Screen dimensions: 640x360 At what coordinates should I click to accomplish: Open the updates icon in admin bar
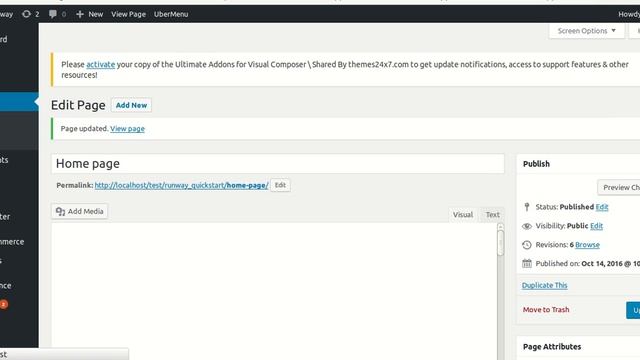[x=31, y=14]
